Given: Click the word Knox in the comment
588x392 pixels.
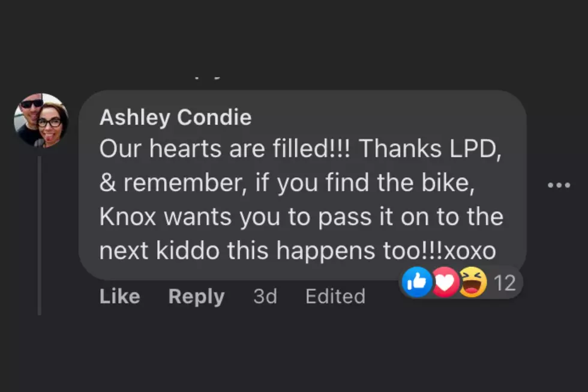Looking at the screenshot, I should click(x=127, y=217).
